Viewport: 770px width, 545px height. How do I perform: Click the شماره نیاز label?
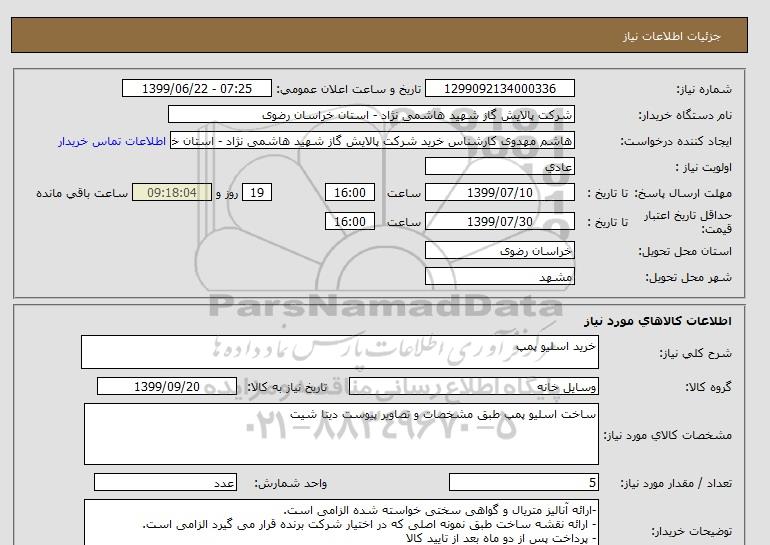(x=704, y=89)
